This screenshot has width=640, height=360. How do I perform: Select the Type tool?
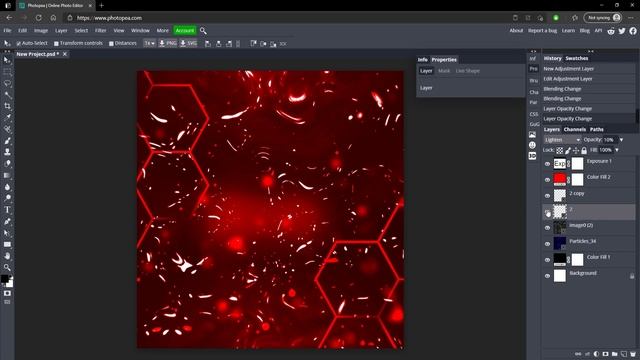(7, 210)
